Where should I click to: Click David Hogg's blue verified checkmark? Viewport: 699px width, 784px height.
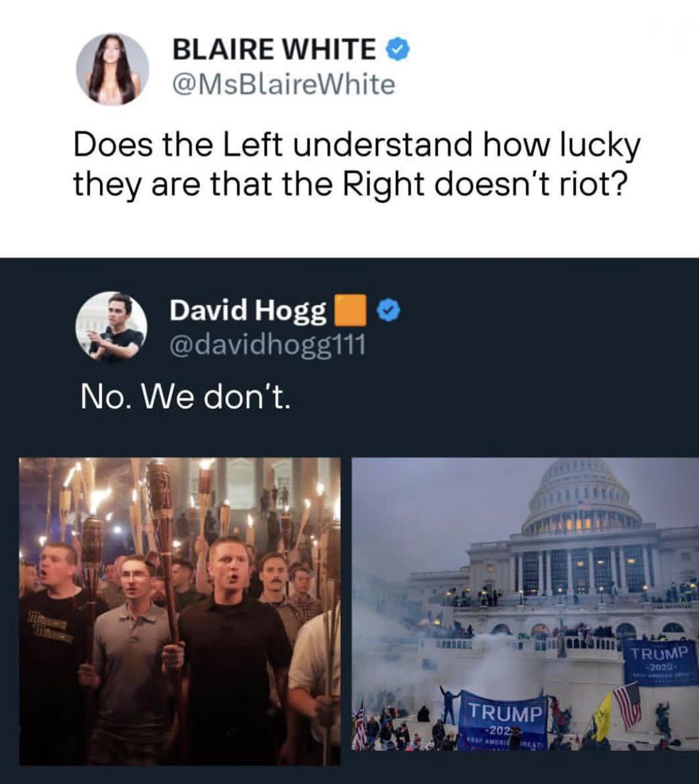pos(388,310)
